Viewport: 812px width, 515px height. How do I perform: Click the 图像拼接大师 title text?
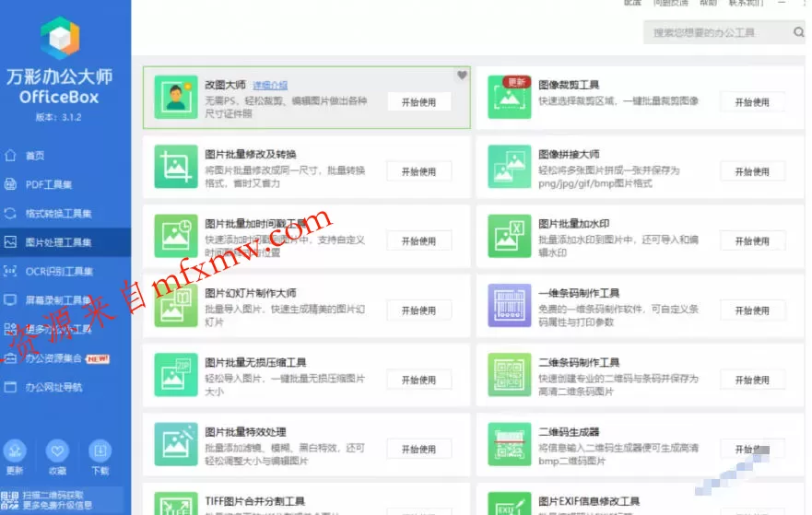click(x=569, y=154)
